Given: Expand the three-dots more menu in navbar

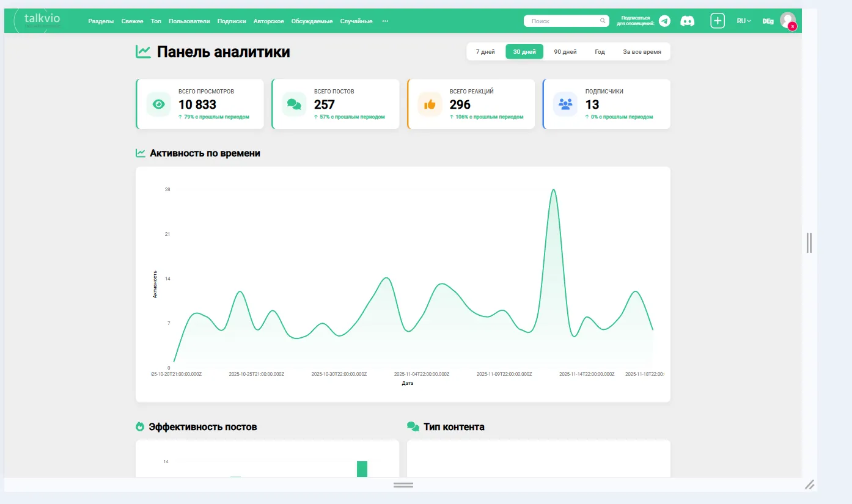Looking at the screenshot, I should click(385, 21).
